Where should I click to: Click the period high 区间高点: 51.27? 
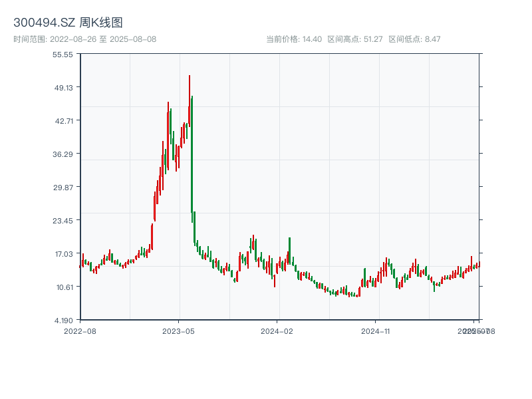pos(355,39)
